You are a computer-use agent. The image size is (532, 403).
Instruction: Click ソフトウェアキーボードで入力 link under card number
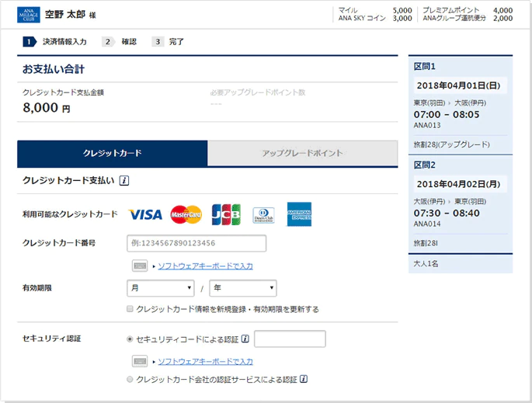coord(205,266)
